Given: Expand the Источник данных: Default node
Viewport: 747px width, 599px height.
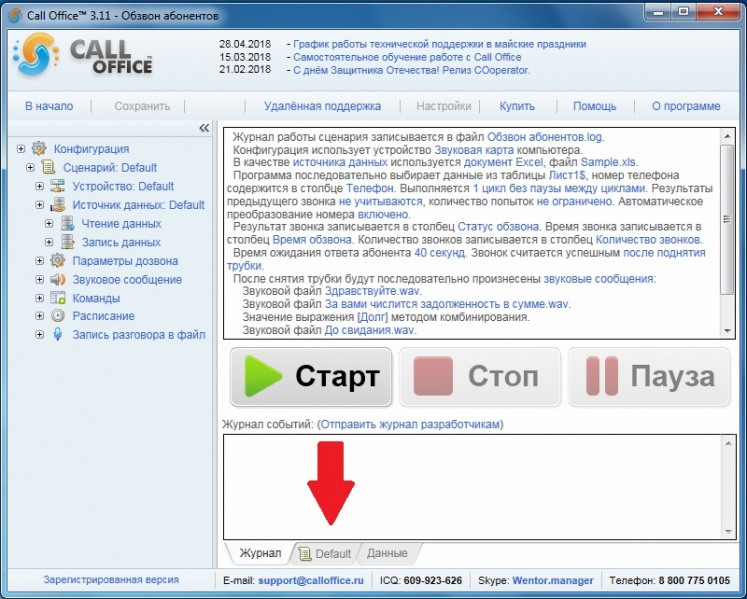Looking at the screenshot, I should pyautogui.click(x=40, y=205).
